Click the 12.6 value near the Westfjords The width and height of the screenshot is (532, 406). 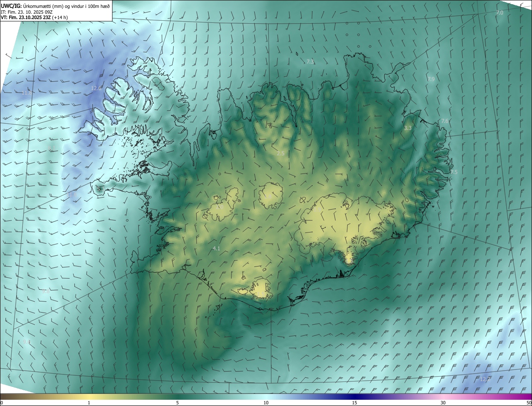click(96, 88)
